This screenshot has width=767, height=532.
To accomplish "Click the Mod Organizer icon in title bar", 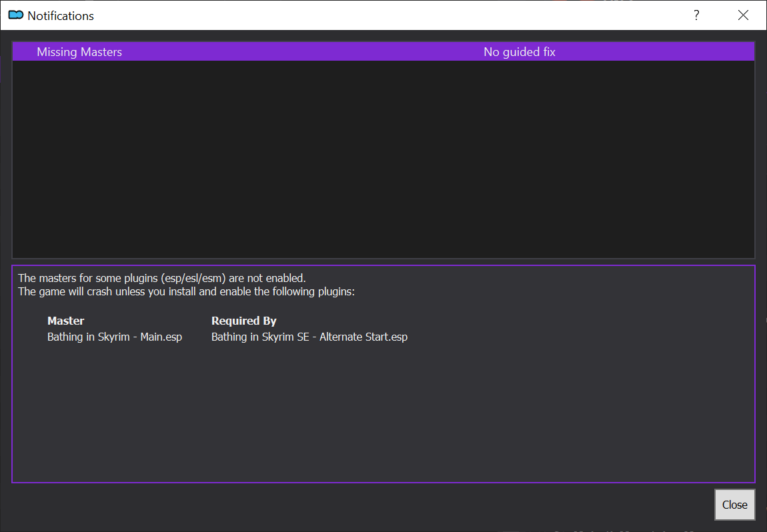I will (x=15, y=15).
